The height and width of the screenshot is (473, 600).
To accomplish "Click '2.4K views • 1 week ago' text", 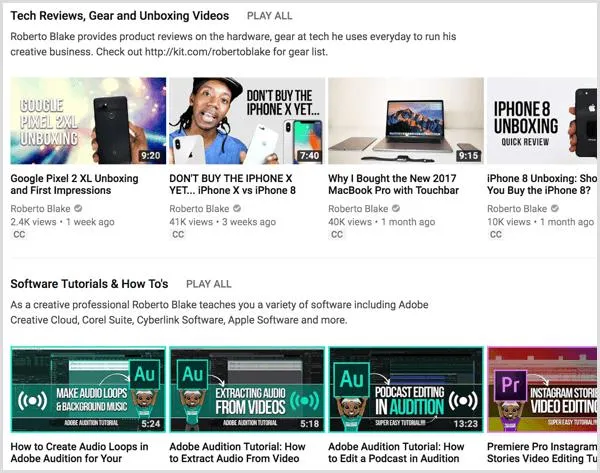I will click(62, 222).
